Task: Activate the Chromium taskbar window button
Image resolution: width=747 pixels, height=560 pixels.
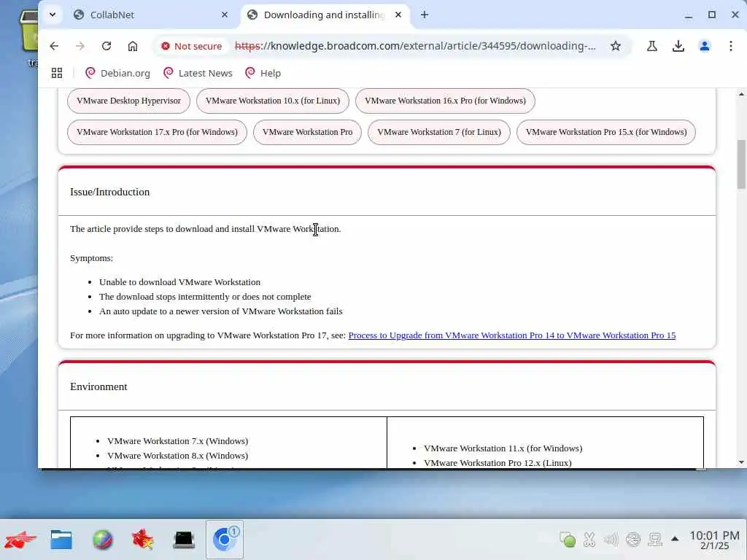Action: [225, 540]
